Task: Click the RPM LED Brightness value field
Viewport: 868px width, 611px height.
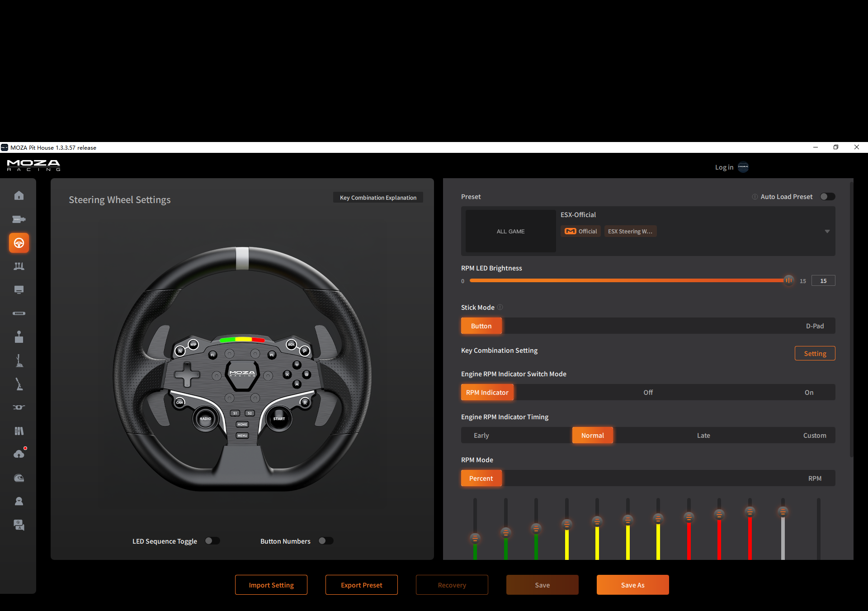Action: [823, 281]
